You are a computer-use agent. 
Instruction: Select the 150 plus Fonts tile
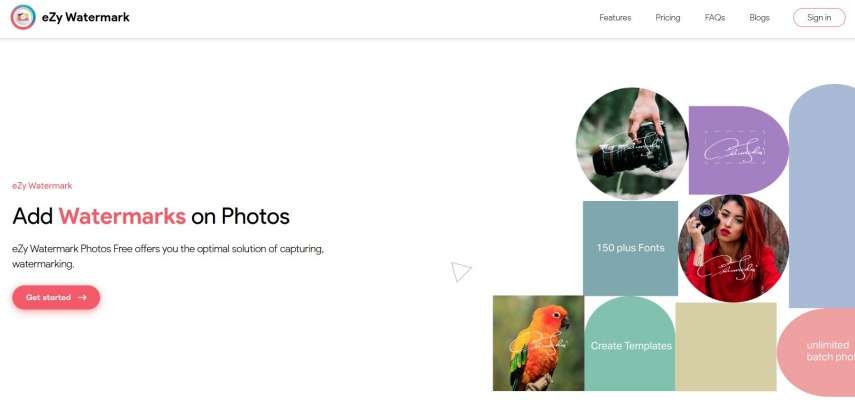pyautogui.click(x=630, y=248)
